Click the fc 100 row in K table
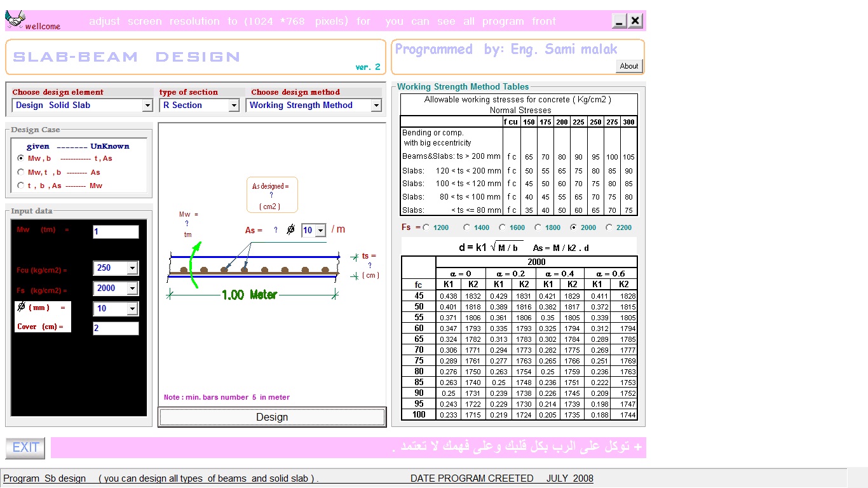This screenshot has height=488, width=868. point(519,415)
